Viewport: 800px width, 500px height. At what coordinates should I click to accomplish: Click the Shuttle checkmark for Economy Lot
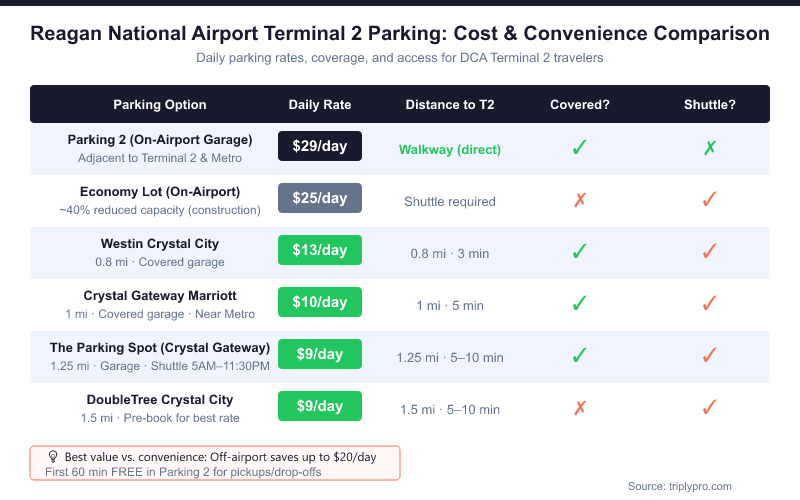710,200
